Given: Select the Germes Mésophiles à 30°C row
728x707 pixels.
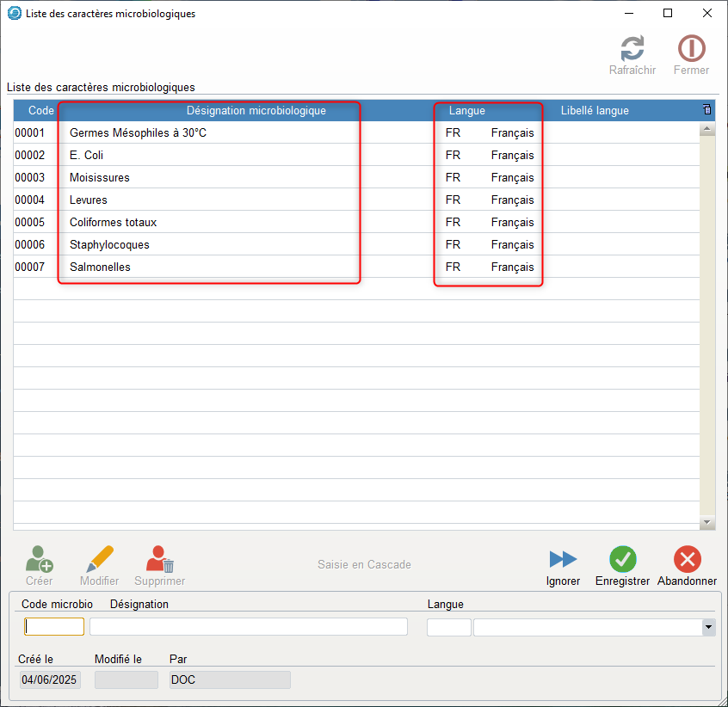Looking at the screenshot, I should pos(138,133).
